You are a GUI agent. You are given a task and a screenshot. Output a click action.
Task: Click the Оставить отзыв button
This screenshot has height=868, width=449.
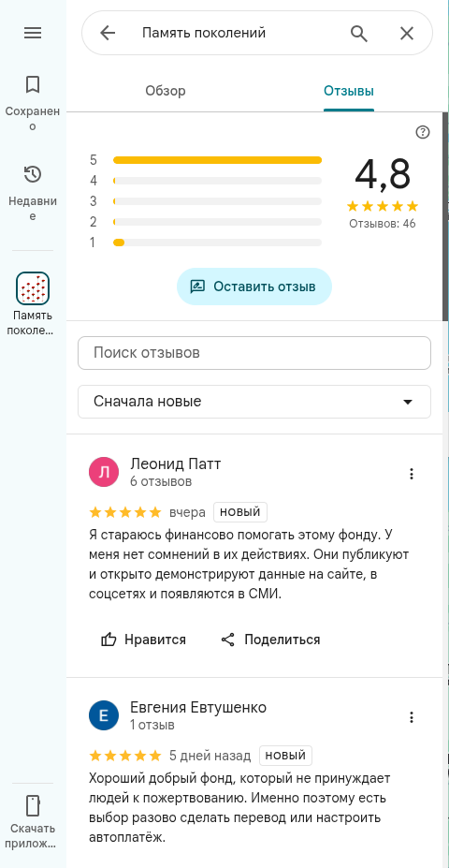point(253,287)
